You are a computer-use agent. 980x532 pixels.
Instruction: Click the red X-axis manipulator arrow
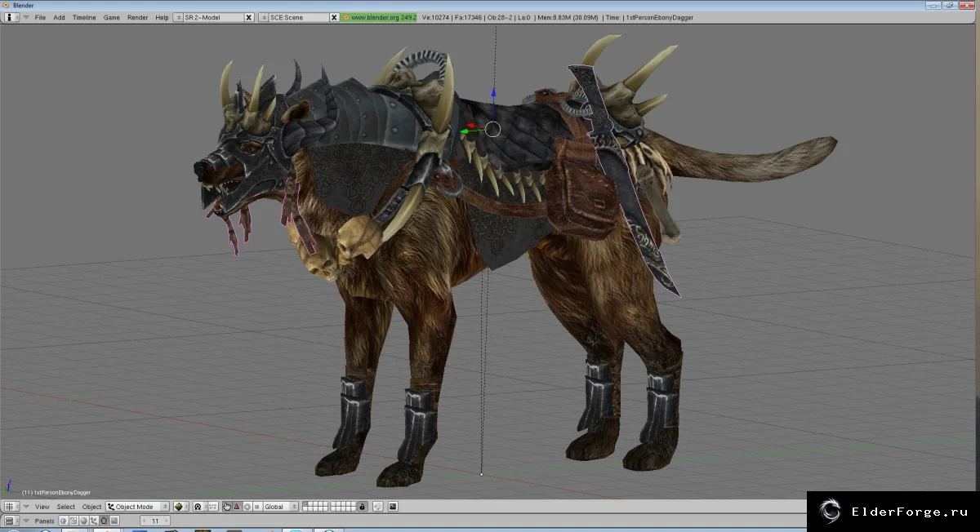471,126
